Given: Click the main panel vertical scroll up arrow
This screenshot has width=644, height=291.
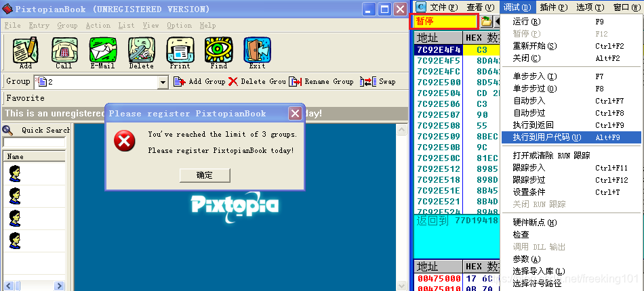Looking at the screenshot, I should [x=402, y=130].
